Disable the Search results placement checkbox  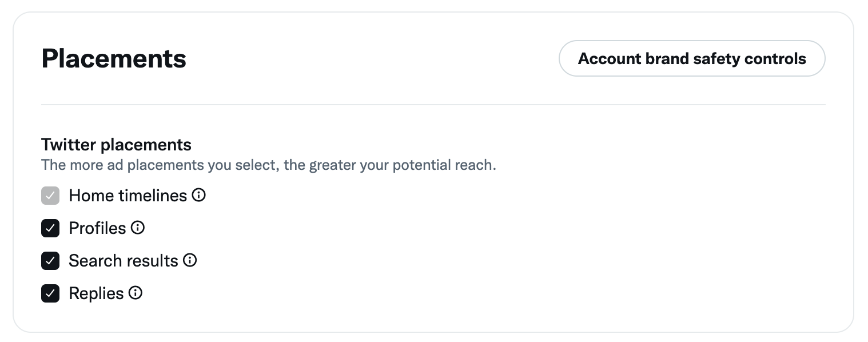pyautogui.click(x=50, y=261)
